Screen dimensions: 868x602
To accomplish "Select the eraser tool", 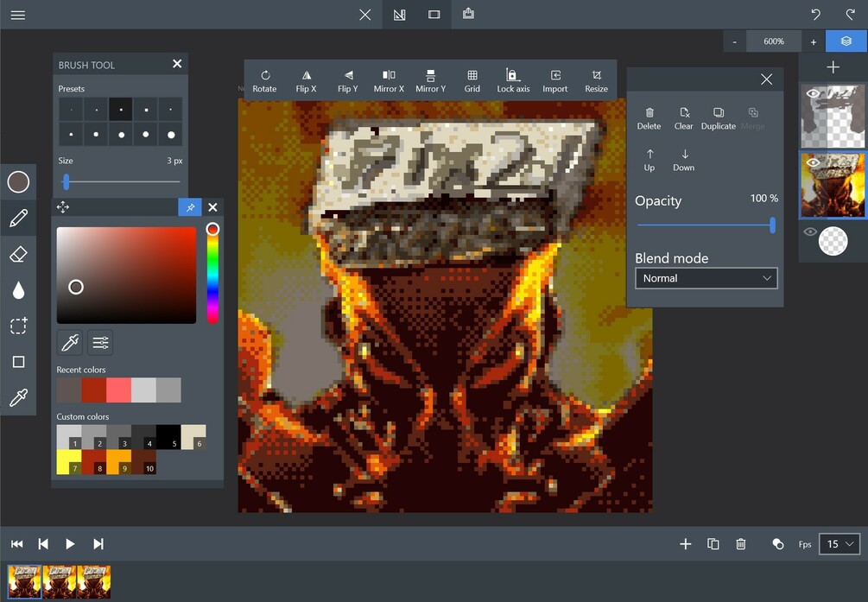I will (x=18, y=254).
